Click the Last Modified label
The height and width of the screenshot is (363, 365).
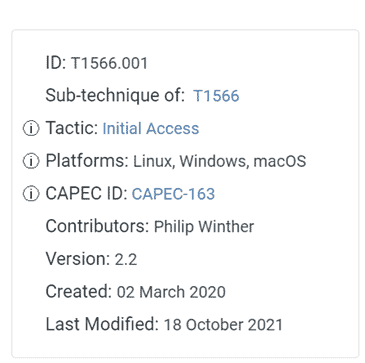[102, 324]
